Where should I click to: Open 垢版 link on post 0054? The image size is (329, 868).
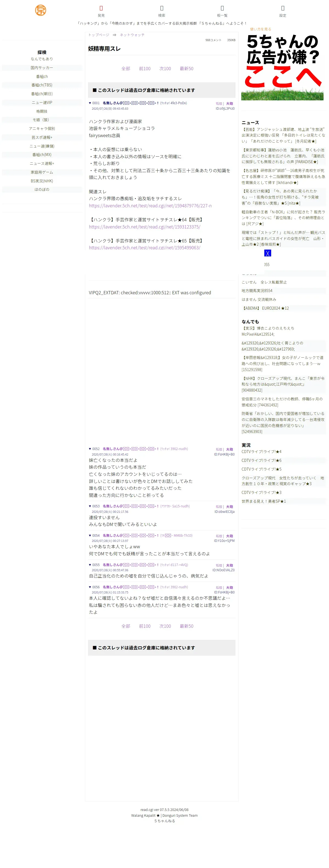219,536
